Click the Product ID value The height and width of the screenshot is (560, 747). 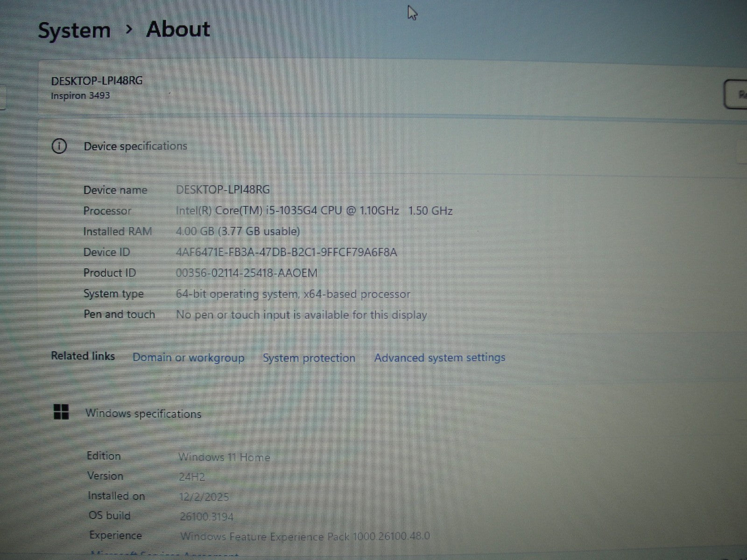pos(247,273)
